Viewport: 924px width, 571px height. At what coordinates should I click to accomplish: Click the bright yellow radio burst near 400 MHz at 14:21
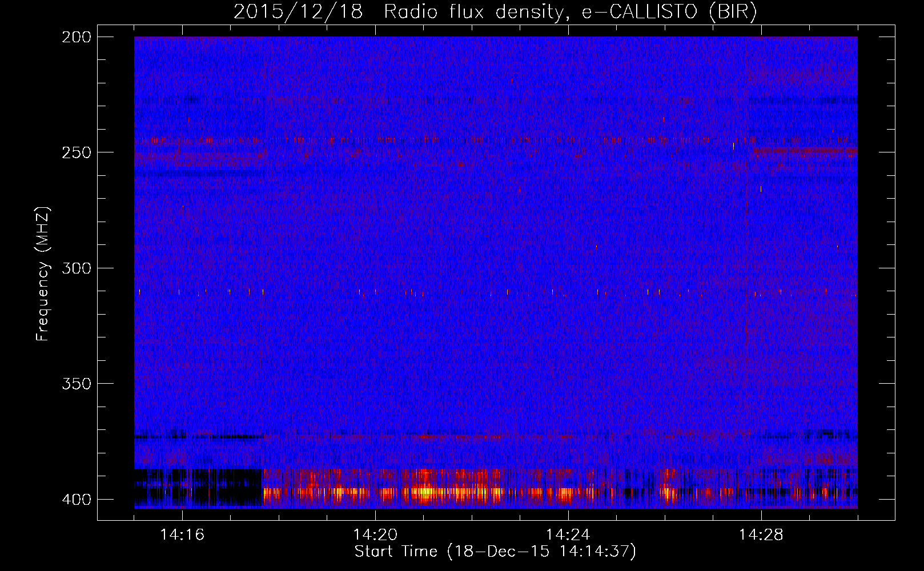pos(425,491)
